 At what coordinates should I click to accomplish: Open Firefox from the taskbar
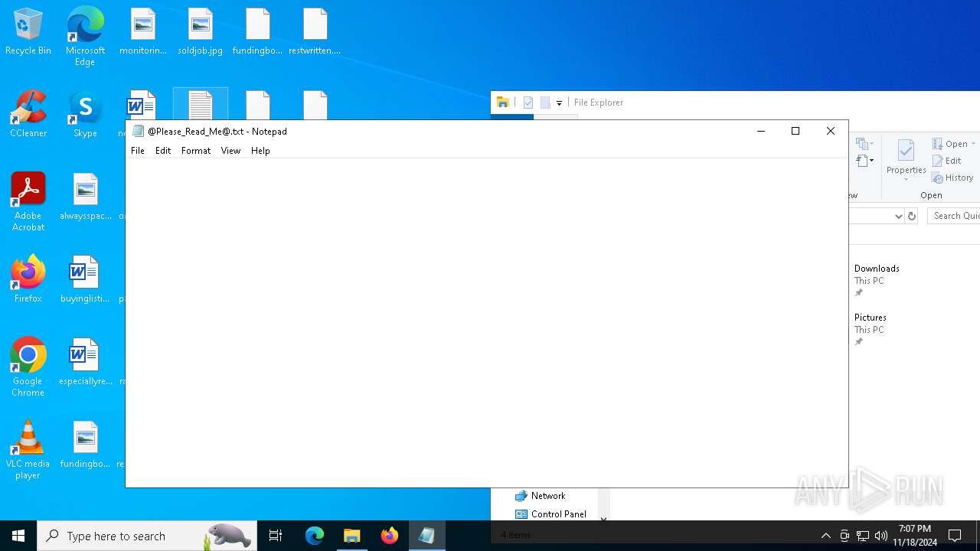pos(390,536)
